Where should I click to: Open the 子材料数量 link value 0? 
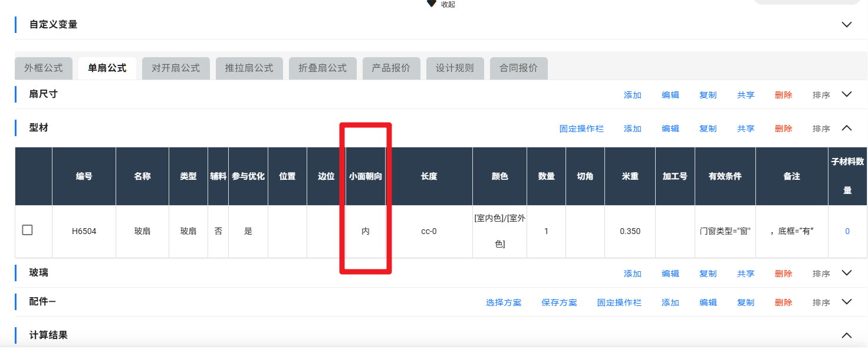(x=847, y=231)
